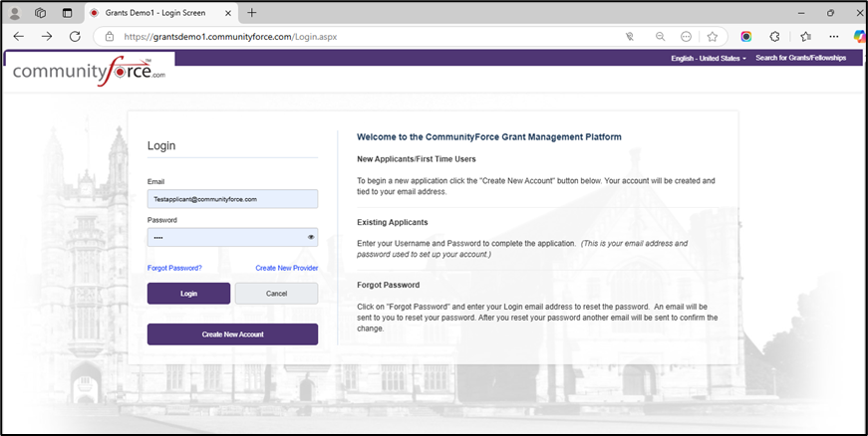Image resolution: width=868 pixels, height=436 pixels.
Task: Open the Create New Provider link
Action: coord(287,268)
